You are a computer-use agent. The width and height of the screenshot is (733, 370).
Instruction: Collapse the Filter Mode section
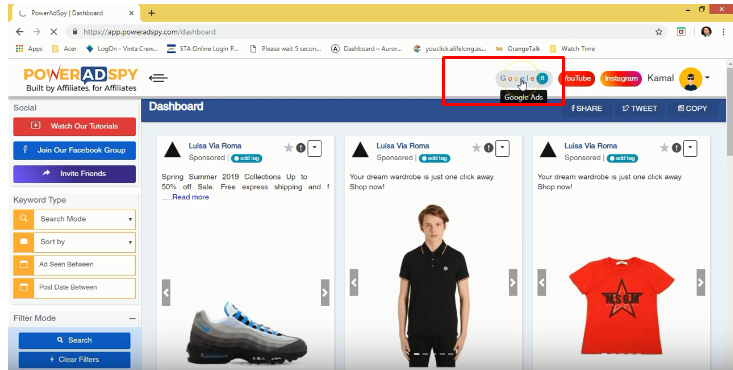[132, 319]
